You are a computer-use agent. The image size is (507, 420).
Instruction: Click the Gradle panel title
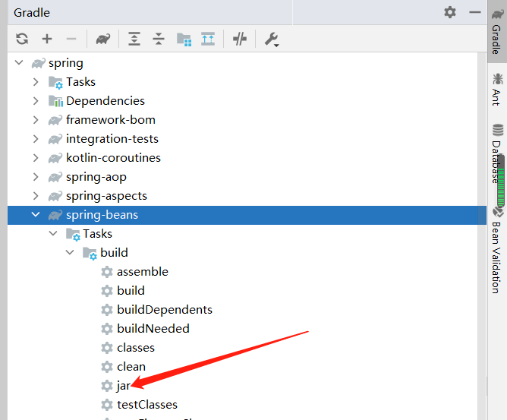point(32,13)
